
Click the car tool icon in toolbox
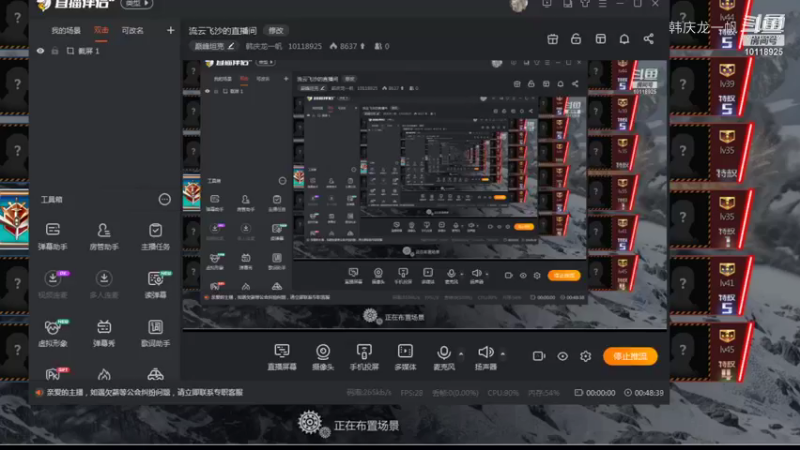point(156,375)
